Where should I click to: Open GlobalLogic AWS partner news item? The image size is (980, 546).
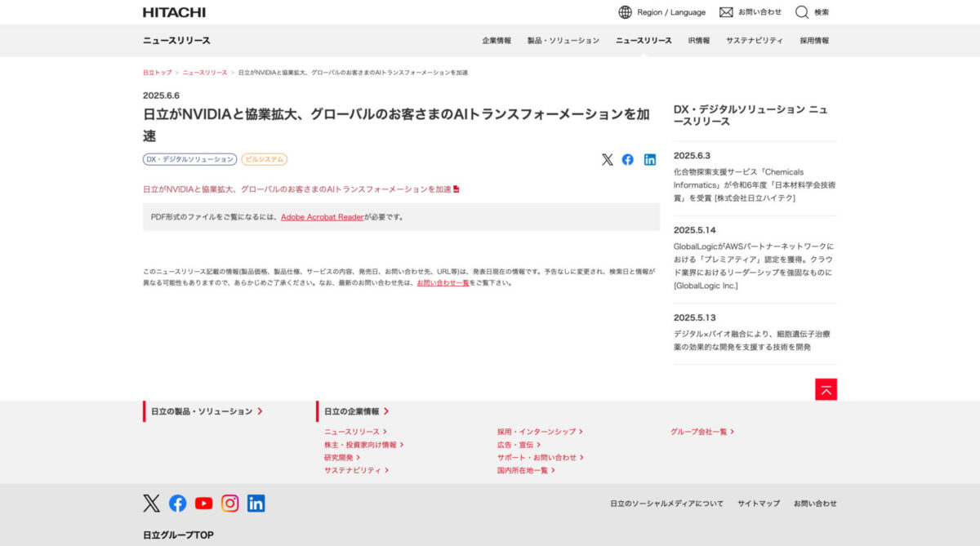[755, 266]
